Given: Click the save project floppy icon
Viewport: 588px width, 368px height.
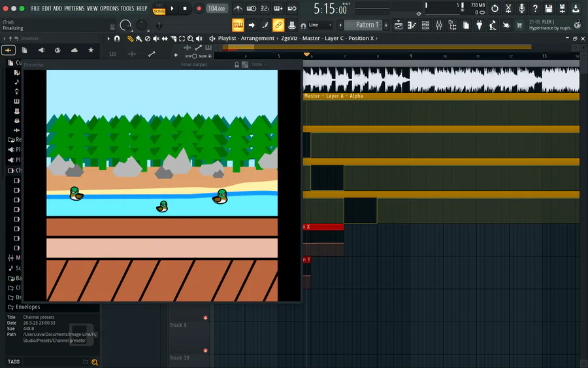Looking at the screenshot, I should pyautogui.click(x=549, y=8).
